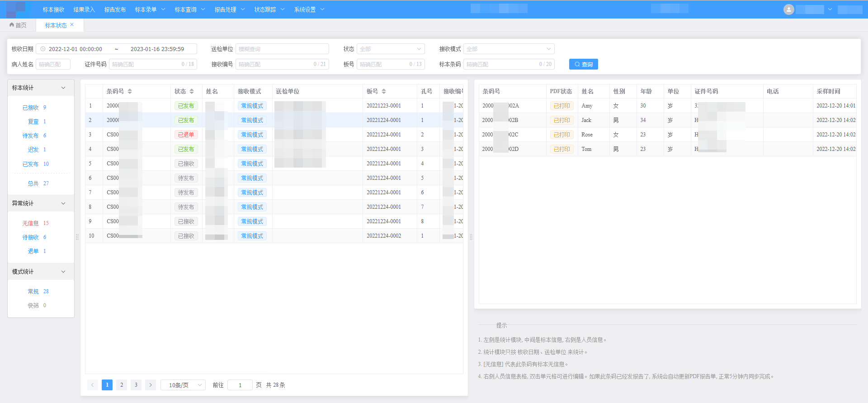868x403 pixels.
Task: Open 系统设置 menu
Action: pos(309,9)
